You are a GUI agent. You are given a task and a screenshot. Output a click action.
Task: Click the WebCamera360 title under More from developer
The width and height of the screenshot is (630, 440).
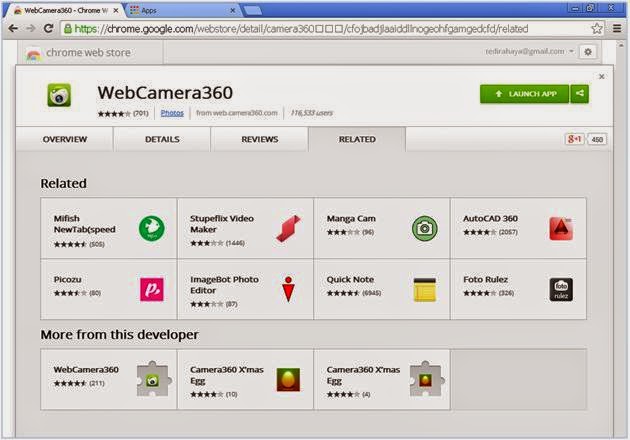(86, 369)
